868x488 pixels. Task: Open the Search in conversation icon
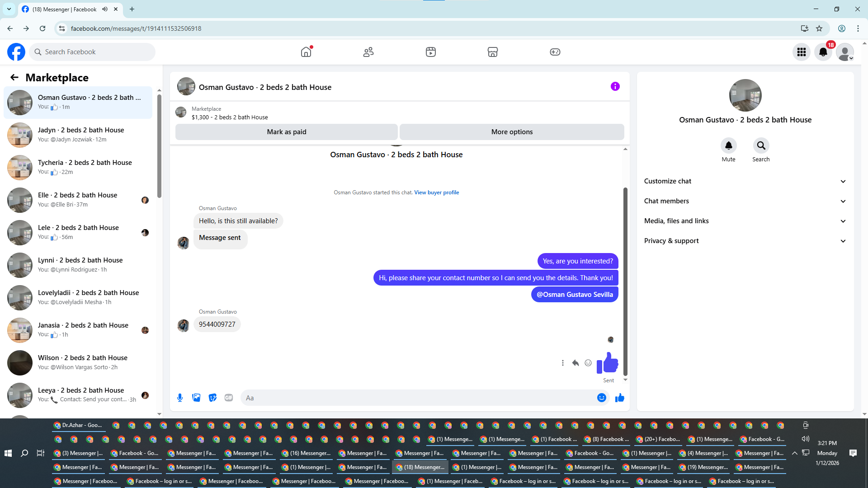tap(761, 145)
